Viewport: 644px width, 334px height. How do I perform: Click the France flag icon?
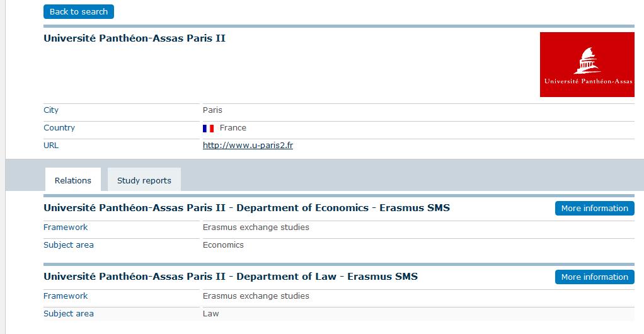click(208, 129)
